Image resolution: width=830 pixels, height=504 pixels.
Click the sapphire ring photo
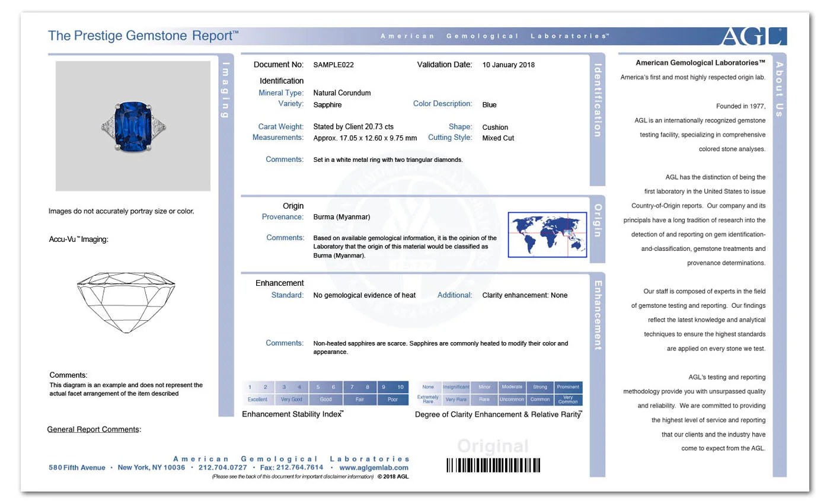(x=132, y=125)
